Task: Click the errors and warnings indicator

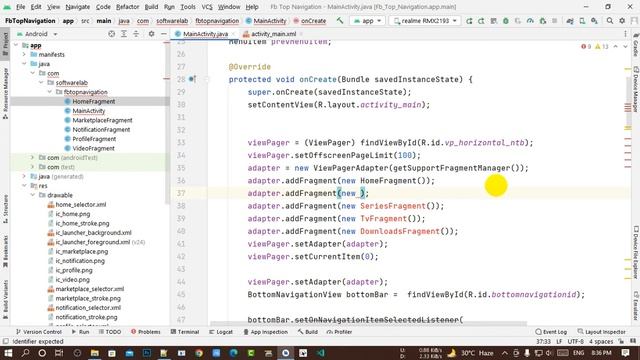Action: [x=595, y=47]
